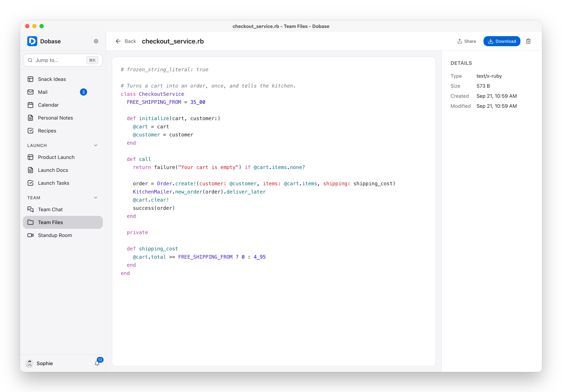Click the private keyword line
Image resolution: width=562 pixels, height=392 pixels.
tap(137, 232)
